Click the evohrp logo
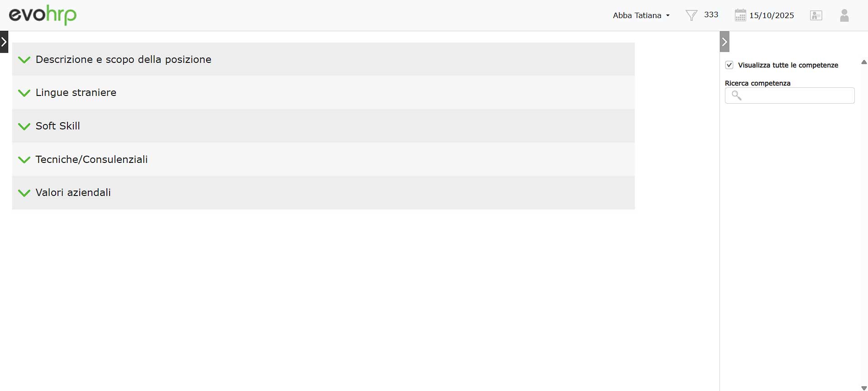868x391 pixels. coord(43,15)
